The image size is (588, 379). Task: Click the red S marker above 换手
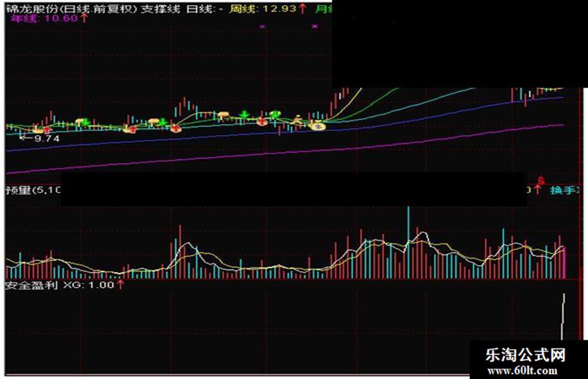coord(540,180)
